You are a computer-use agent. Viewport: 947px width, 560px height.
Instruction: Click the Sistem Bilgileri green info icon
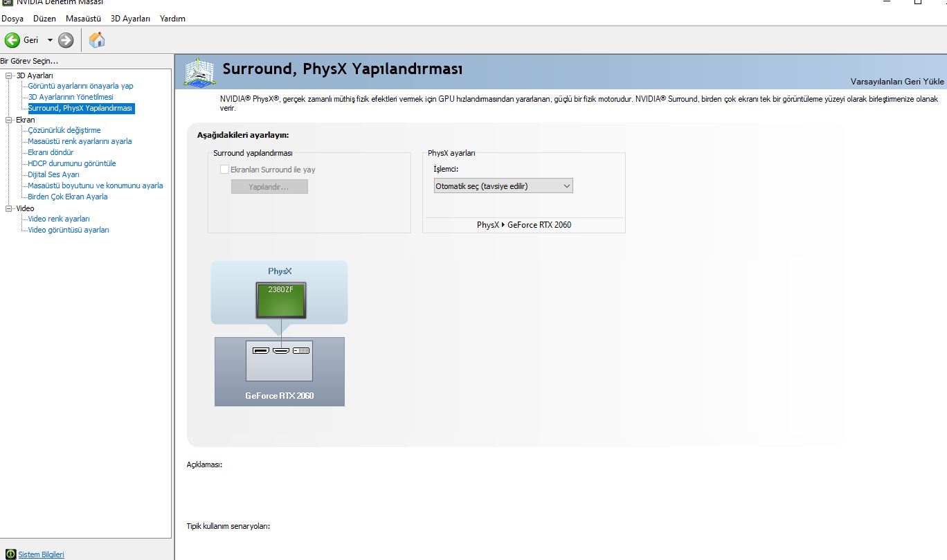click(x=10, y=554)
